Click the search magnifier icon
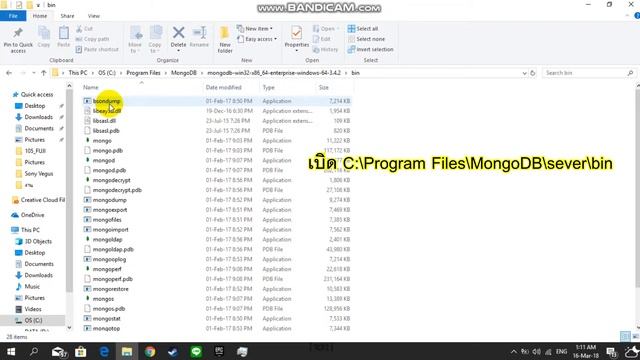Image resolution: width=640 pixels, height=360 pixels. coord(630,73)
